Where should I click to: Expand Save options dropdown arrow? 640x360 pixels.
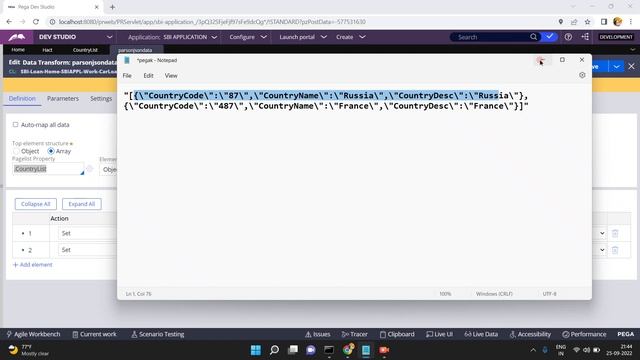(616, 66)
